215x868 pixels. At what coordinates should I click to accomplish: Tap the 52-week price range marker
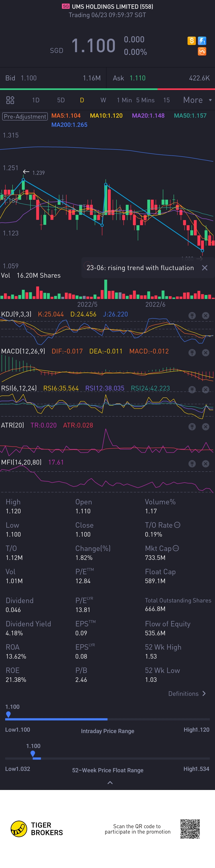[x=33, y=753]
